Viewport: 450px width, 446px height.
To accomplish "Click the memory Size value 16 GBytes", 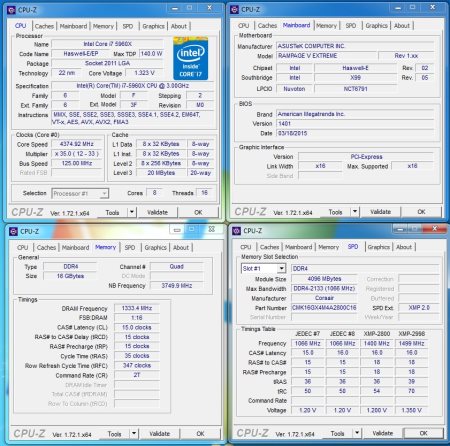I will [x=70, y=276].
